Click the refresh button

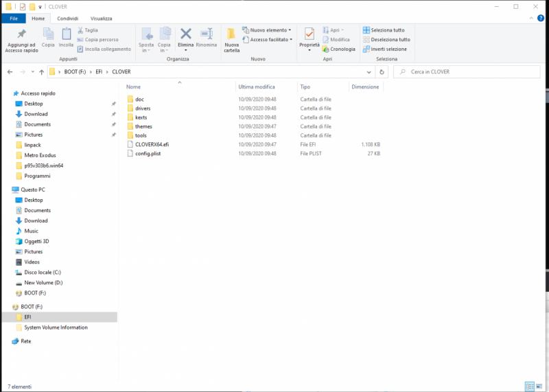(x=382, y=72)
